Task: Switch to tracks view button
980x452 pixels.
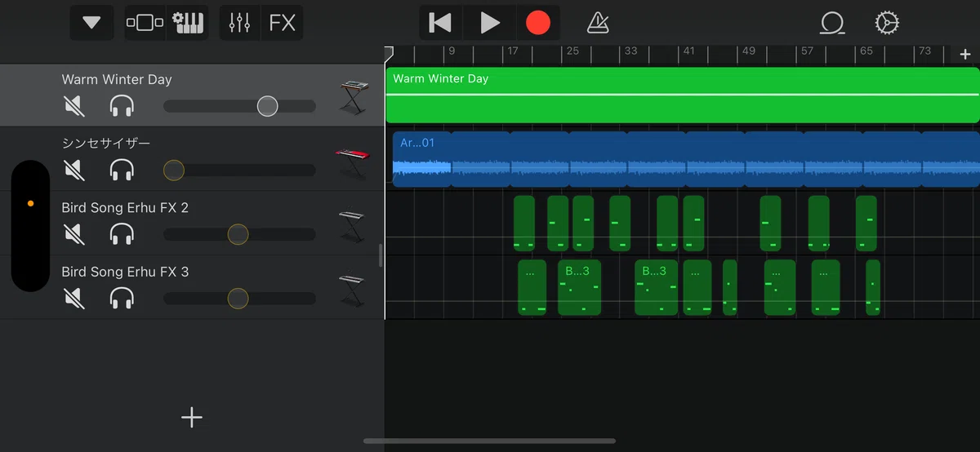Action: click(x=145, y=23)
